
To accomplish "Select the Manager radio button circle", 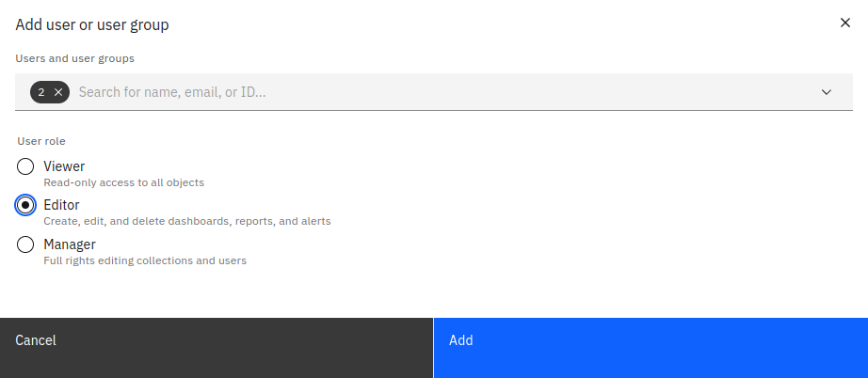I will 26,244.
